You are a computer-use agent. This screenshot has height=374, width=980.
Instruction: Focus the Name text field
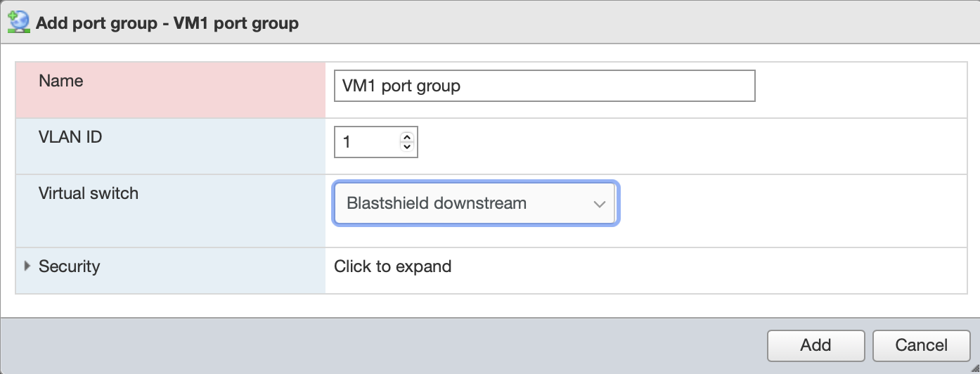tap(544, 86)
